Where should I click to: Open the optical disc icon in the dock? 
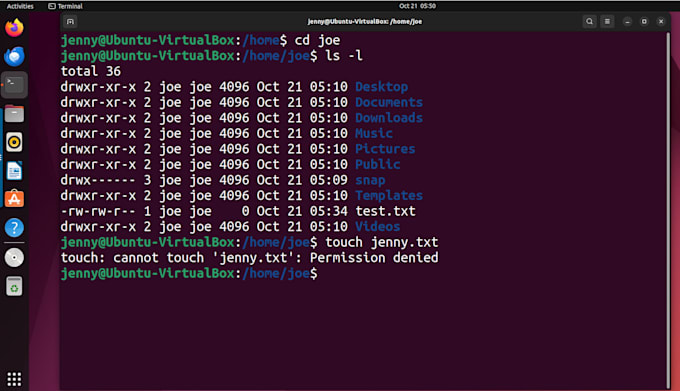coord(14,257)
